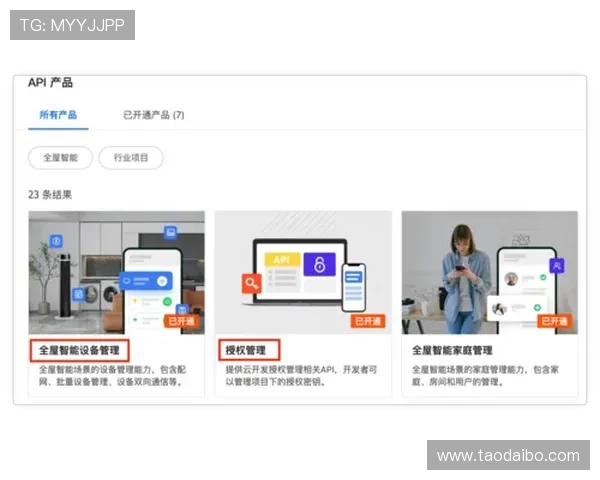Open the 全屋智能设备管理 product title
This screenshot has width=600, height=480.
(79, 350)
